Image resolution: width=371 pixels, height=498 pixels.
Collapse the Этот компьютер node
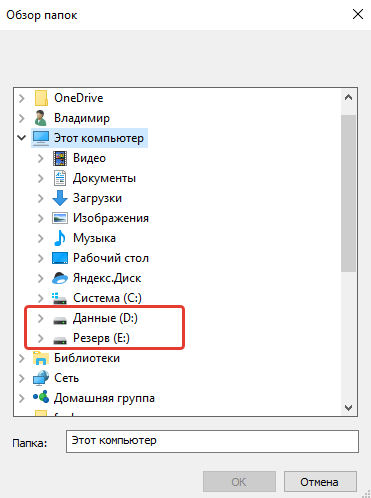[22, 138]
